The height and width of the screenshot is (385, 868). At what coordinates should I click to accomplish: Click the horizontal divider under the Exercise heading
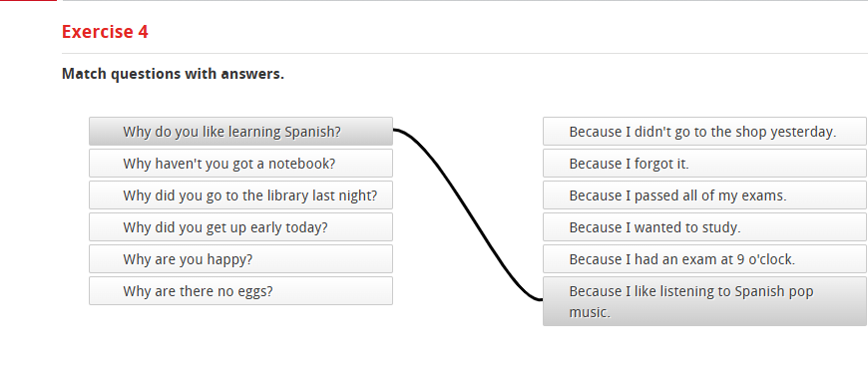[x=465, y=53]
